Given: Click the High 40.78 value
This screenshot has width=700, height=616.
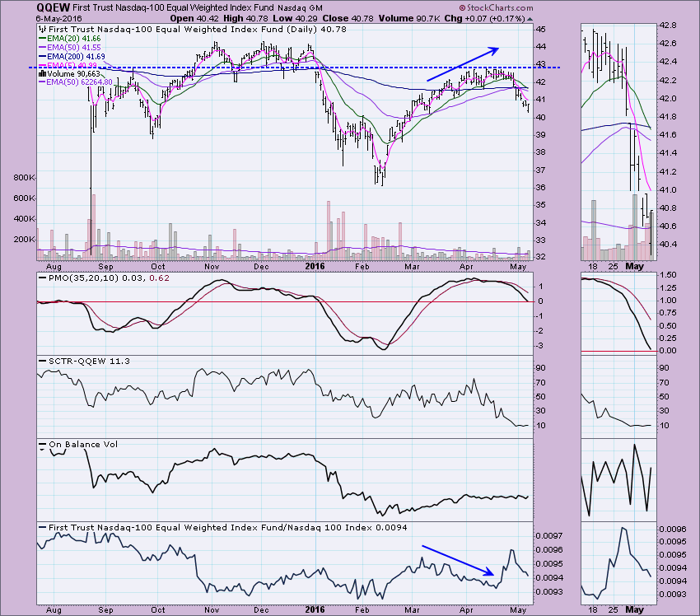Looking at the screenshot, I should tap(245, 19).
